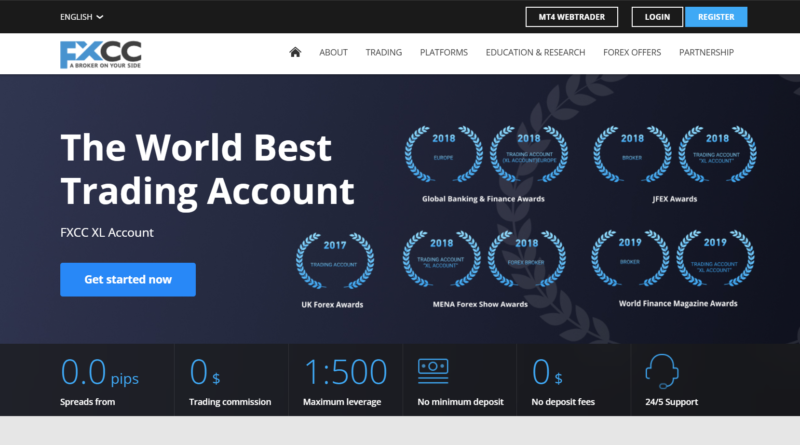Open the PARTNERSHIP menu

click(706, 52)
